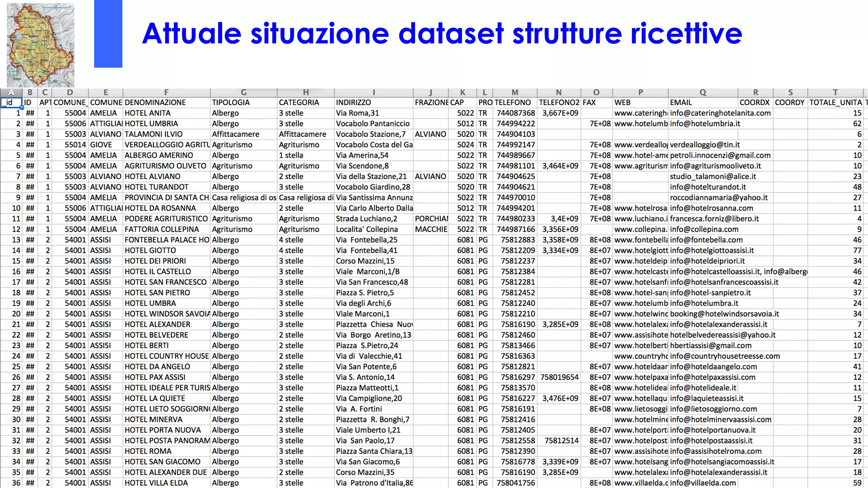Click frazione cell PORCHIAI
This screenshot has width=868, height=488.
click(x=431, y=219)
